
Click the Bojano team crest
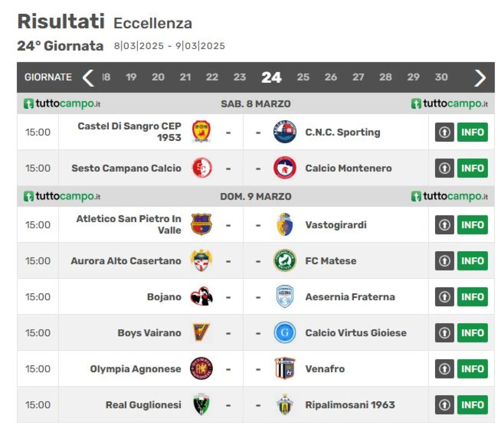pos(202,297)
